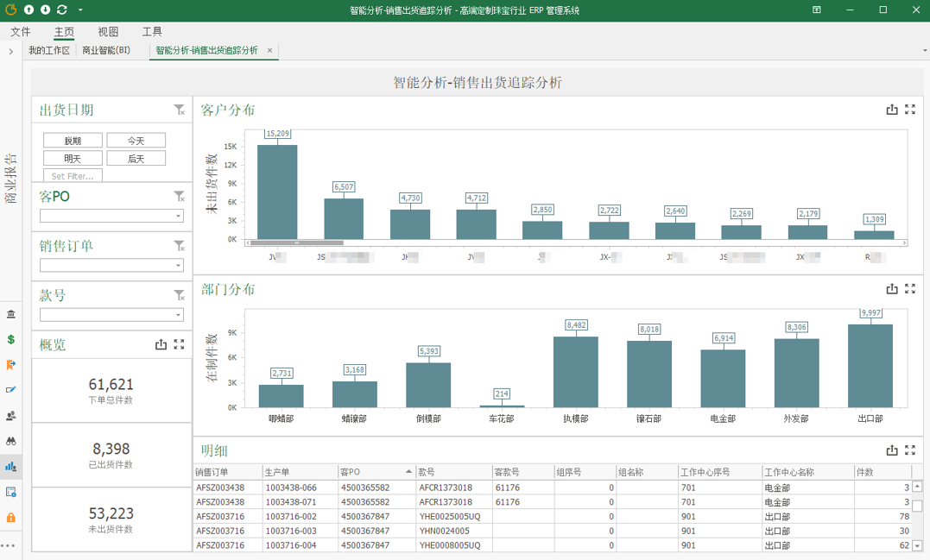
Task: Toggle the 脱期 date filter
Action: point(73,141)
